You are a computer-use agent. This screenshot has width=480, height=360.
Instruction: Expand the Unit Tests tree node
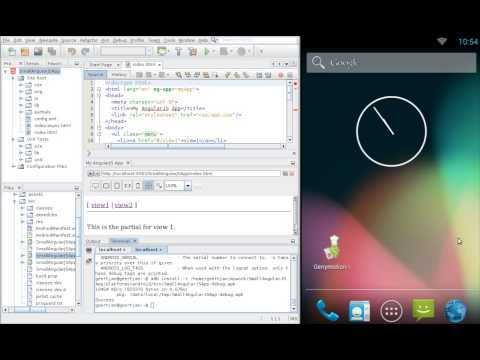13,139
